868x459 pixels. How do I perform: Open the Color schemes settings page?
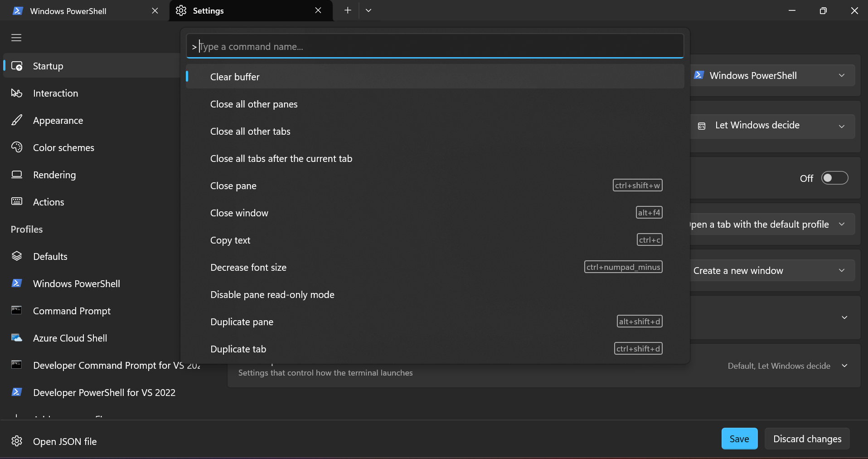91,147
